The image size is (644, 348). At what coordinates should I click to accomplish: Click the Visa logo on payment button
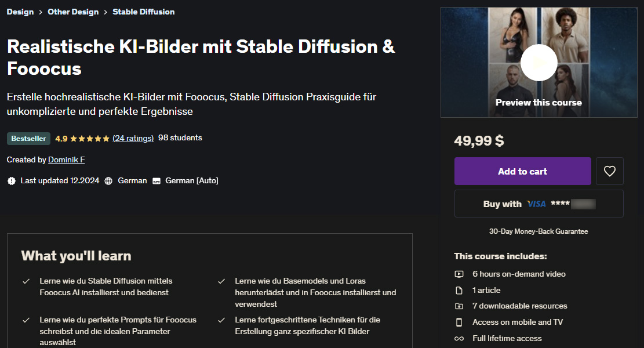(x=536, y=204)
